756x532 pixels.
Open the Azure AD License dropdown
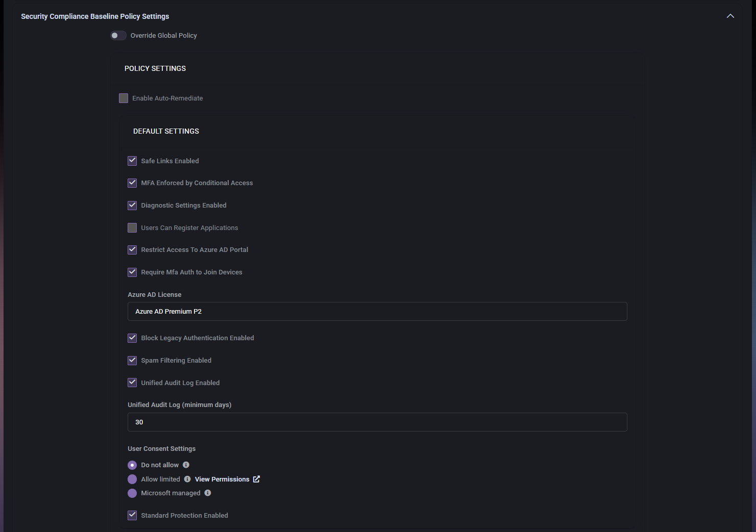pos(377,311)
